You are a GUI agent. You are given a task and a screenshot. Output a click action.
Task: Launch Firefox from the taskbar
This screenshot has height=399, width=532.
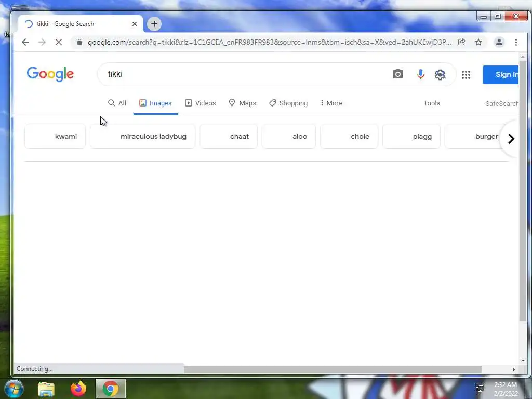pyautogui.click(x=78, y=389)
